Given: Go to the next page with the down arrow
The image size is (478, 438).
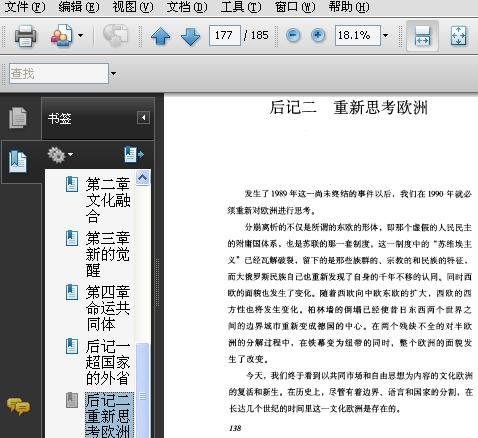Looking at the screenshot, I should click(x=190, y=36).
